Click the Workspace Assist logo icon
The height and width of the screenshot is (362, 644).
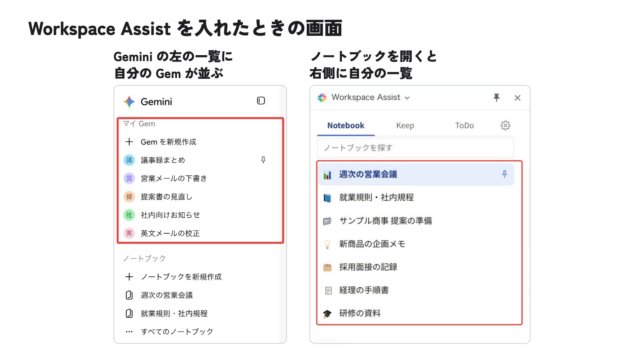(322, 97)
